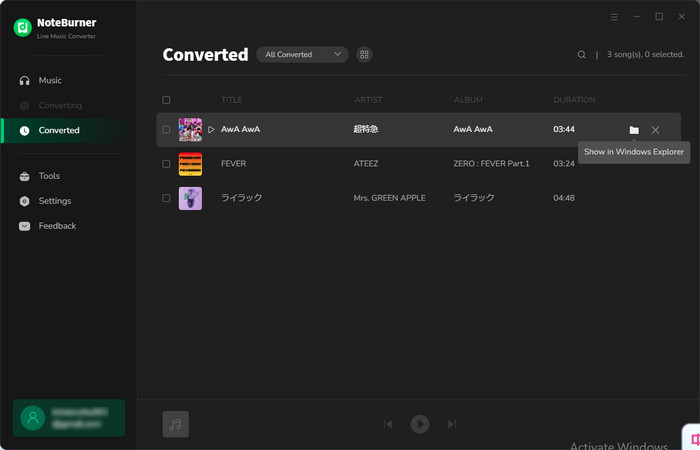Click the FEVER song title

click(233, 164)
